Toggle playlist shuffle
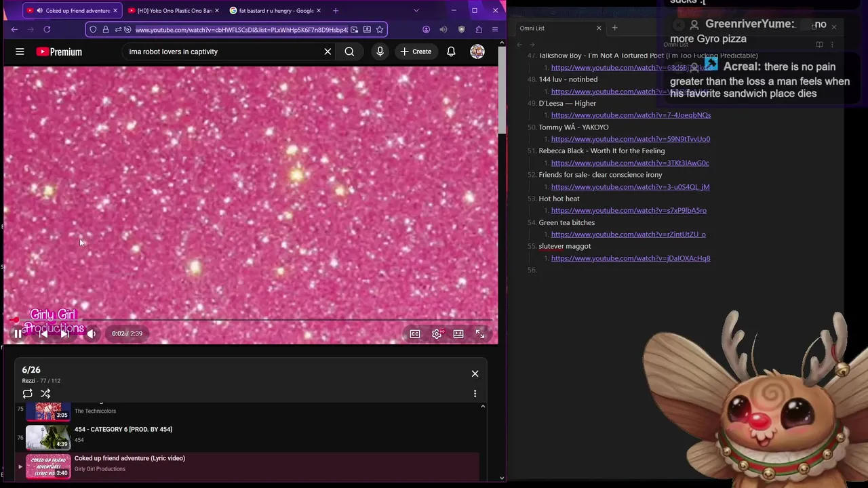Image resolution: width=868 pixels, height=488 pixels. pos(45,393)
